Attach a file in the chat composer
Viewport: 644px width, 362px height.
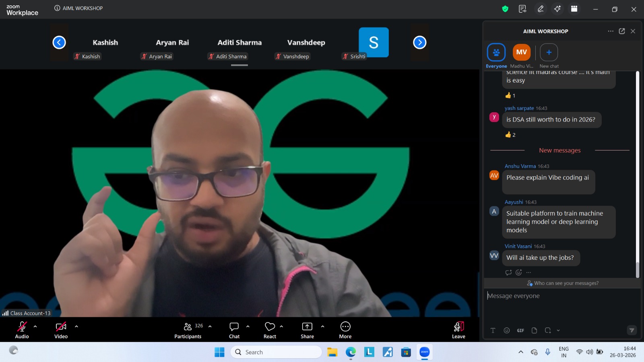coord(535,330)
